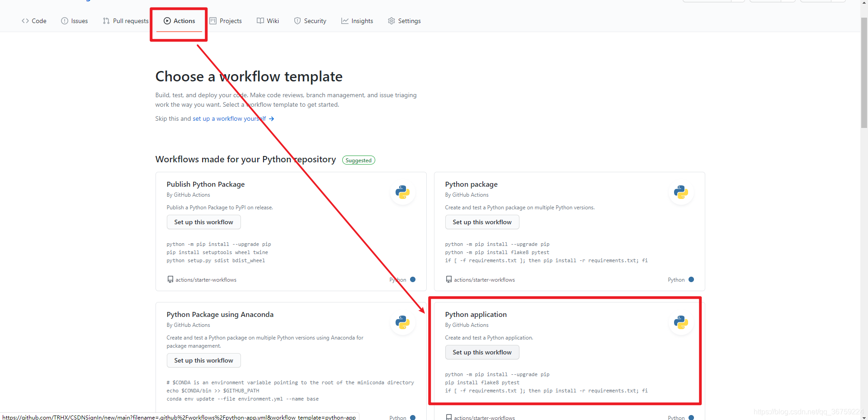Click Python logo on Python application card
Screen dimensions: 868x420
pyautogui.click(x=681, y=322)
